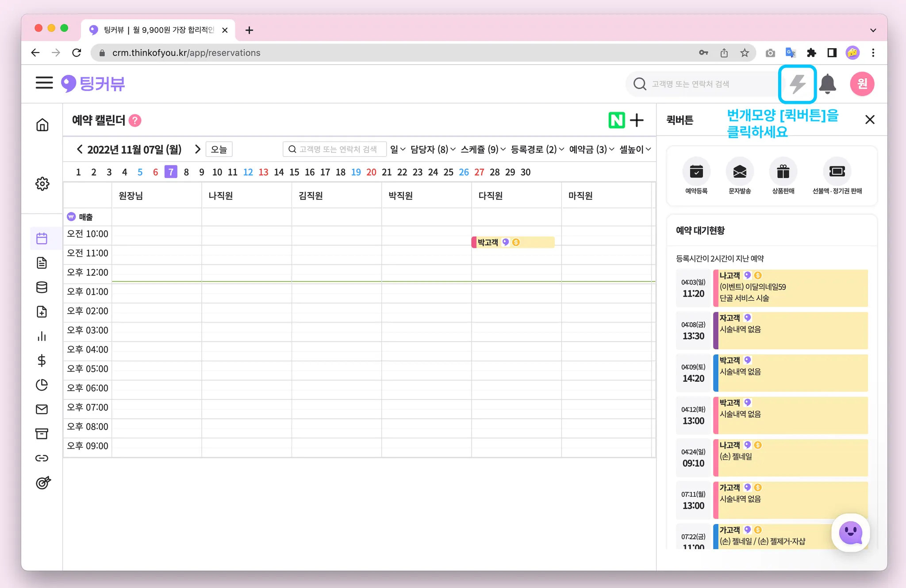Open 상품판매 gift icon
906x588 pixels.
pyautogui.click(x=783, y=172)
